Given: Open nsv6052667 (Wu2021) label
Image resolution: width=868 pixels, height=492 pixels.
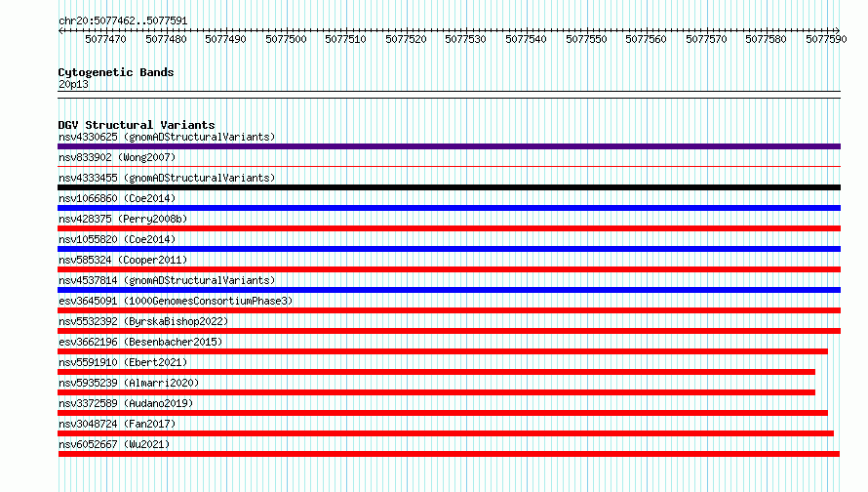Looking at the screenshot, I should [x=114, y=444].
